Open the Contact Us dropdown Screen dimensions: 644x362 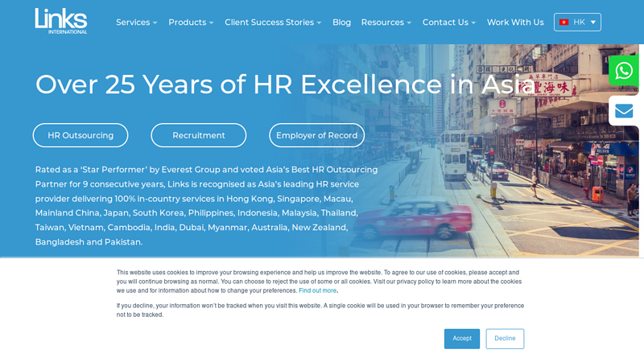(x=449, y=23)
